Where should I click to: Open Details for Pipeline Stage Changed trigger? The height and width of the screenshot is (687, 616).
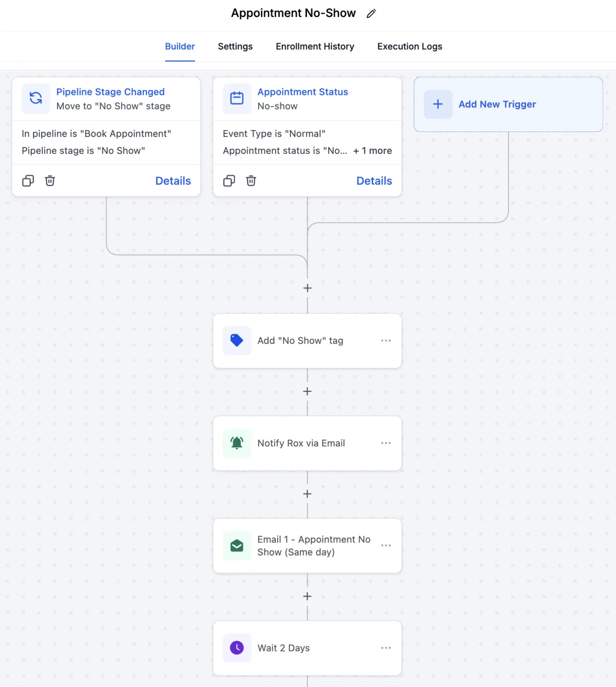click(x=173, y=181)
